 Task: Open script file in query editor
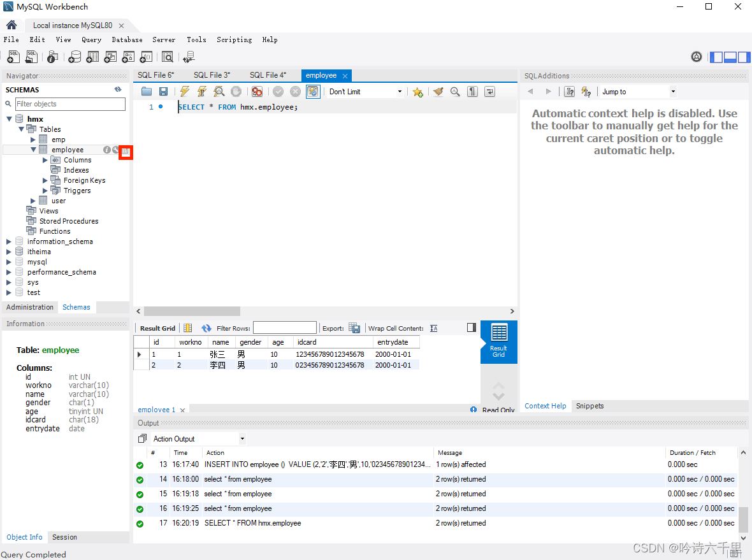click(x=147, y=92)
